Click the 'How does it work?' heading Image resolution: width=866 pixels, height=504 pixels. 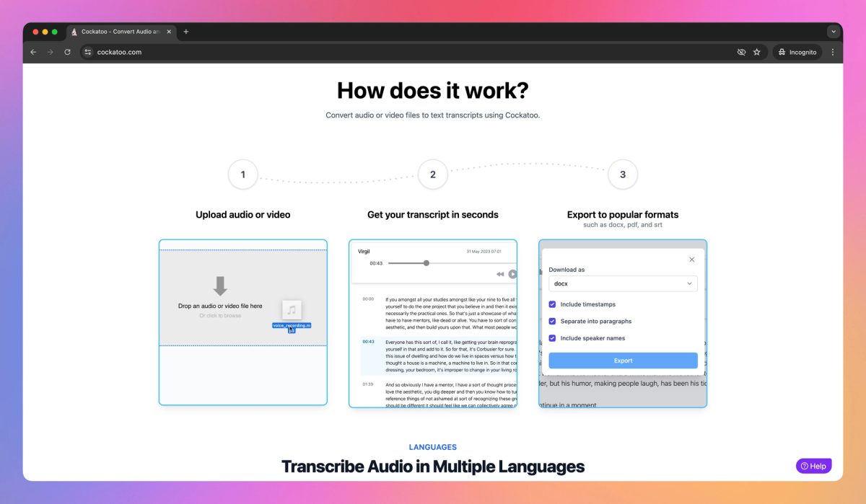tap(433, 90)
